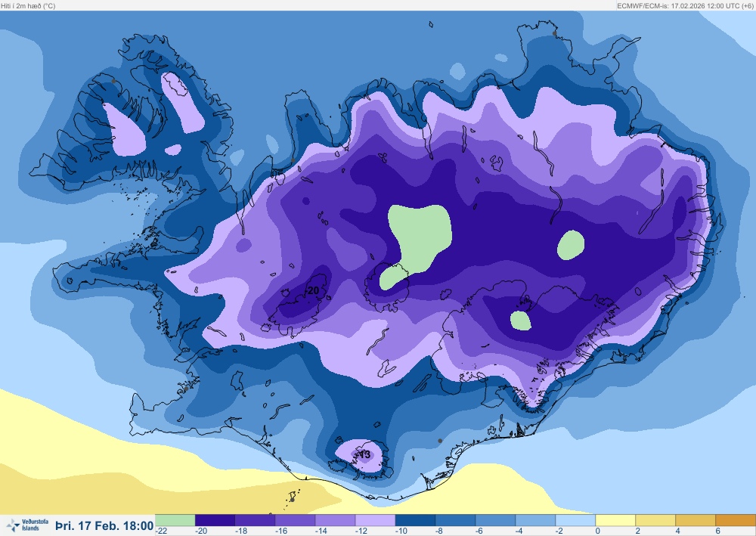Pick the orange legend swatch above 6
The image size is (756, 536).
pyautogui.click(x=736, y=520)
